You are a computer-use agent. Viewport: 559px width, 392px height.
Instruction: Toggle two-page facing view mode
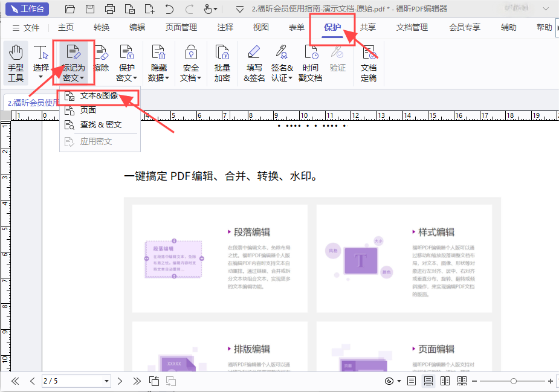[445, 381]
